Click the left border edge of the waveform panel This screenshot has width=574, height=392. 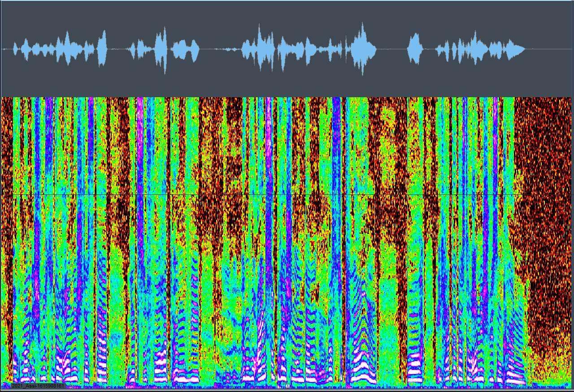1,48
